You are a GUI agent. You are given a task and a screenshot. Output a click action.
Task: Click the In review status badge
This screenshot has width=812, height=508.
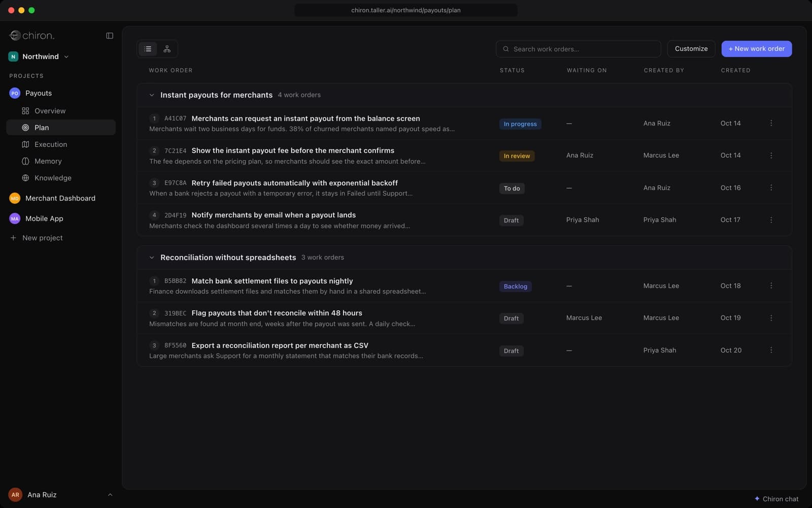[517, 156]
